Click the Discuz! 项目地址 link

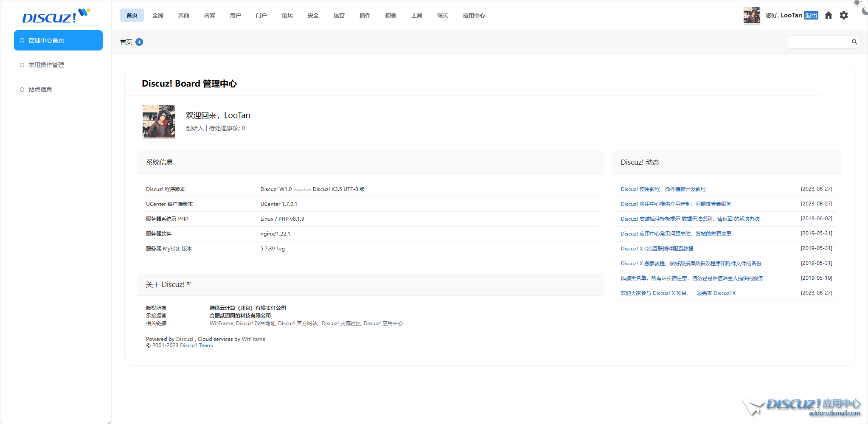pyautogui.click(x=256, y=323)
